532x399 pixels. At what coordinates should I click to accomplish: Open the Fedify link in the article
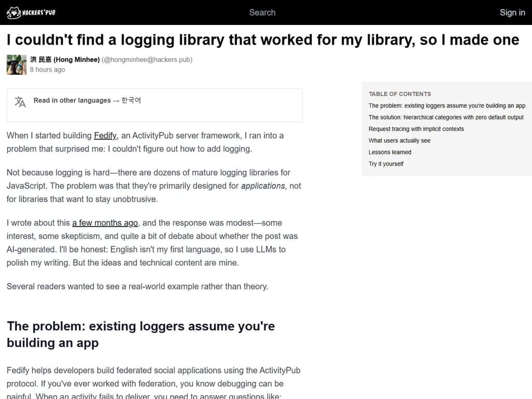click(105, 136)
